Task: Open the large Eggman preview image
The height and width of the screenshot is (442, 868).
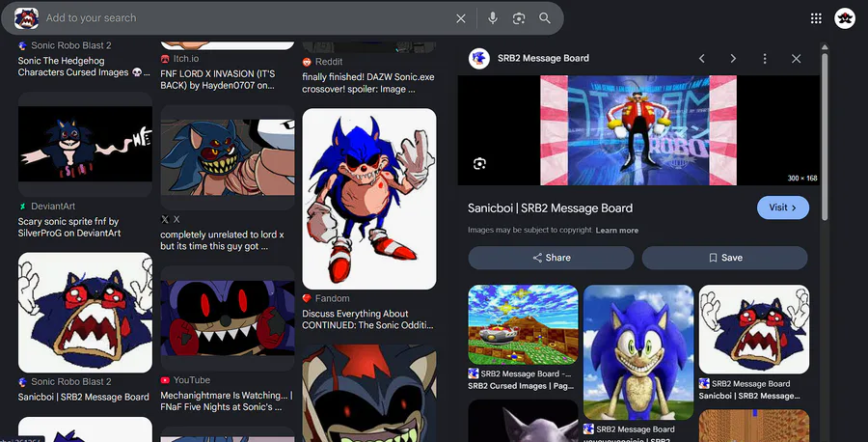Action: 638,130
